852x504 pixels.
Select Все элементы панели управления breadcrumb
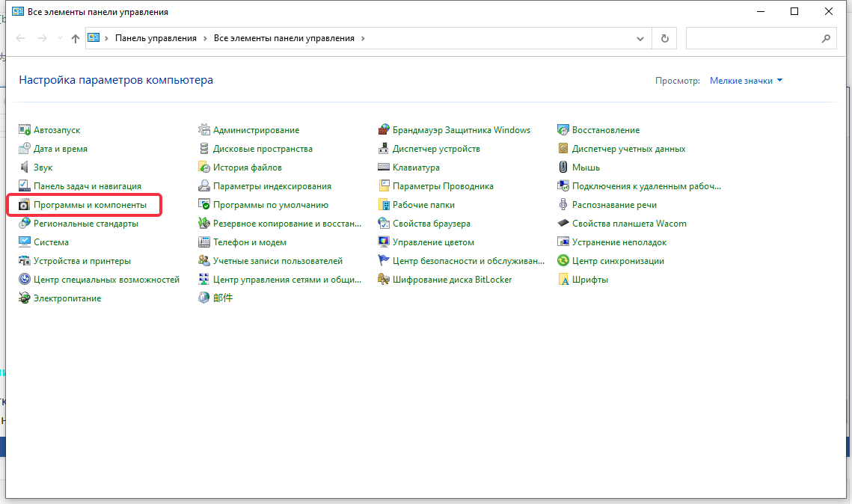click(284, 38)
